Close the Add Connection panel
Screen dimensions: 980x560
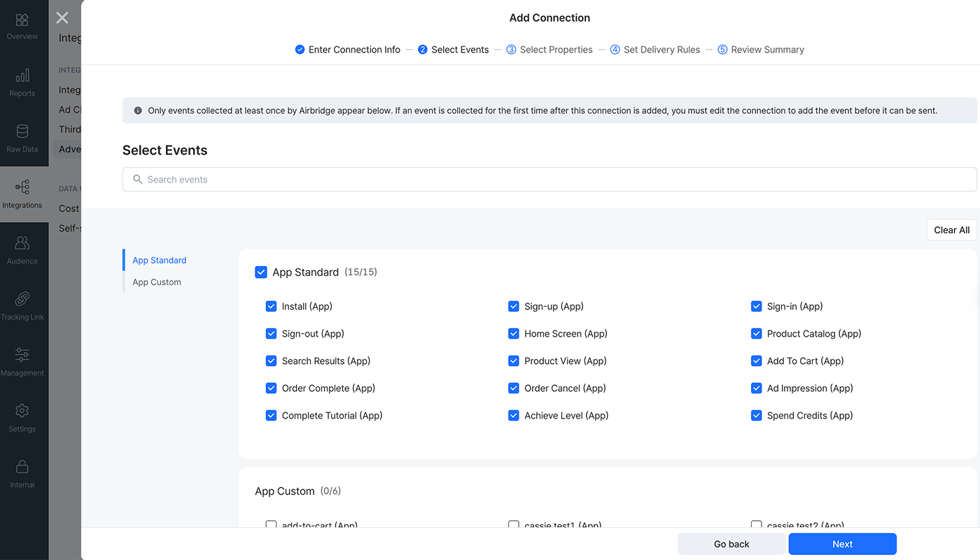pos(62,18)
